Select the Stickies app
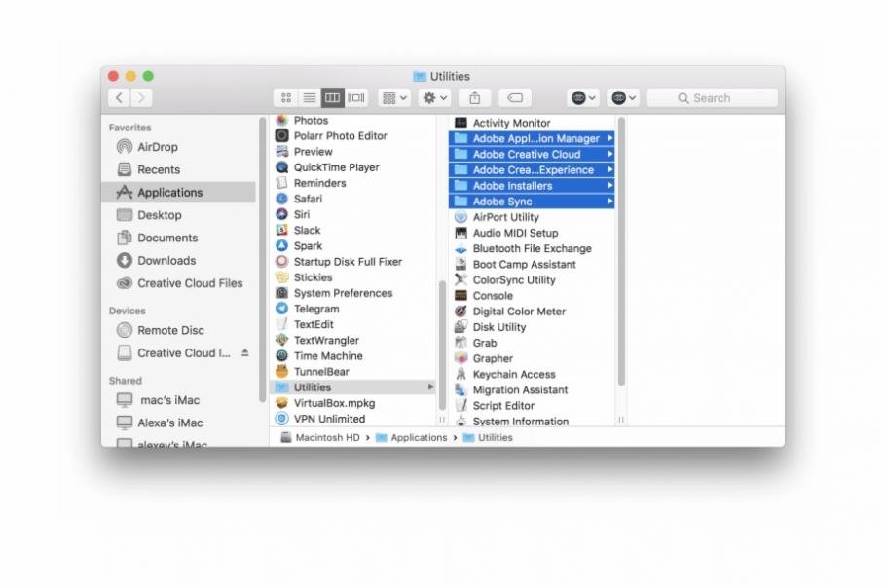Image resolution: width=886 pixels, height=588 pixels. coord(354,277)
